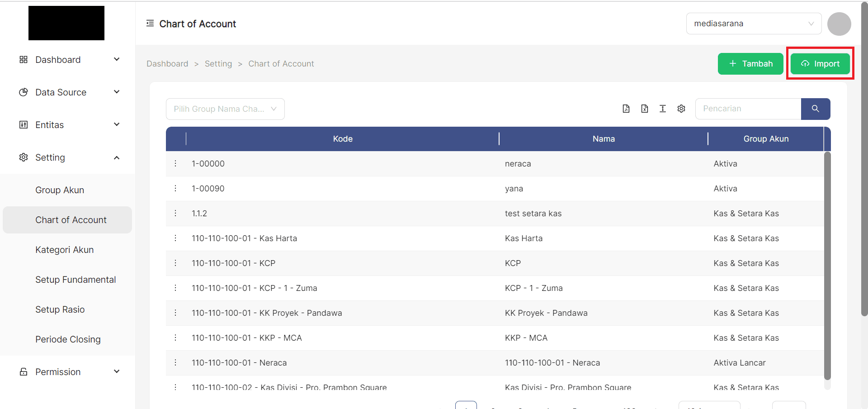Select Group Akun in the sidebar
This screenshot has width=868, height=409.
(59, 190)
